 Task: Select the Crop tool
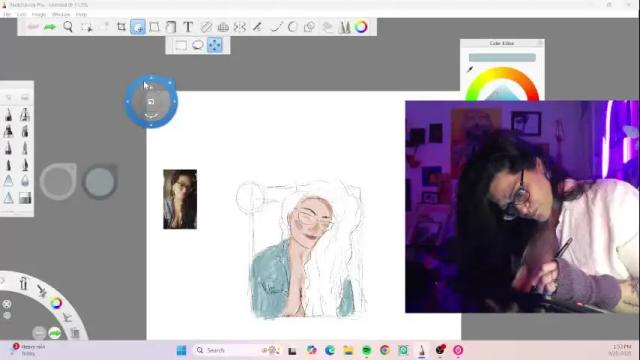click(121, 27)
